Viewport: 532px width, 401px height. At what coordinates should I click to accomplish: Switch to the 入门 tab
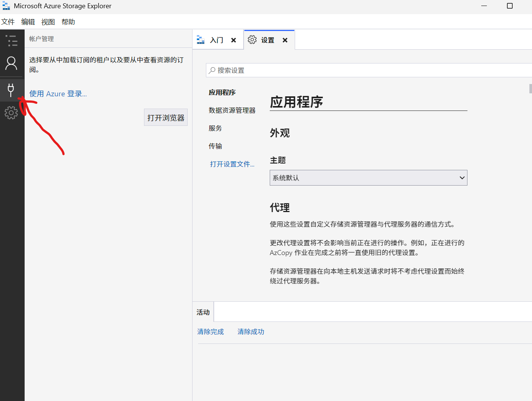[218, 40]
